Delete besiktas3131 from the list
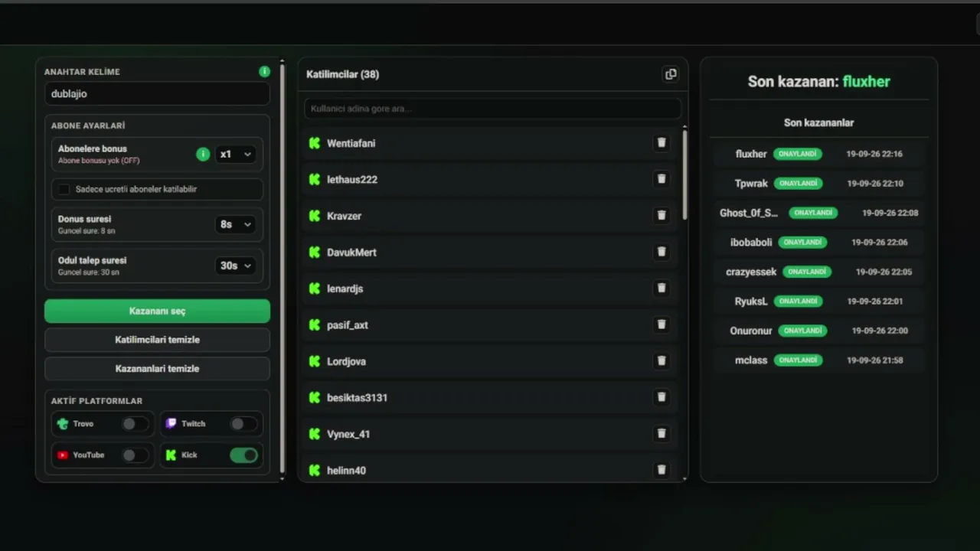This screenshot has height=551, width=980. [661, 396]
